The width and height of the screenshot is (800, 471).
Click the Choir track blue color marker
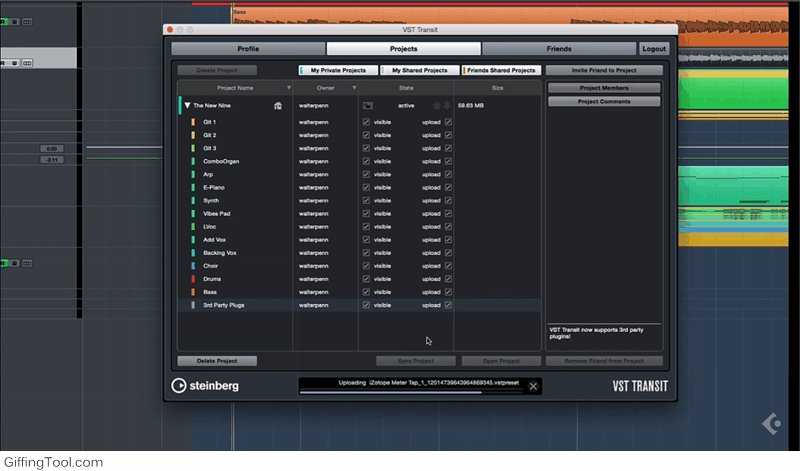coord(193,266)
